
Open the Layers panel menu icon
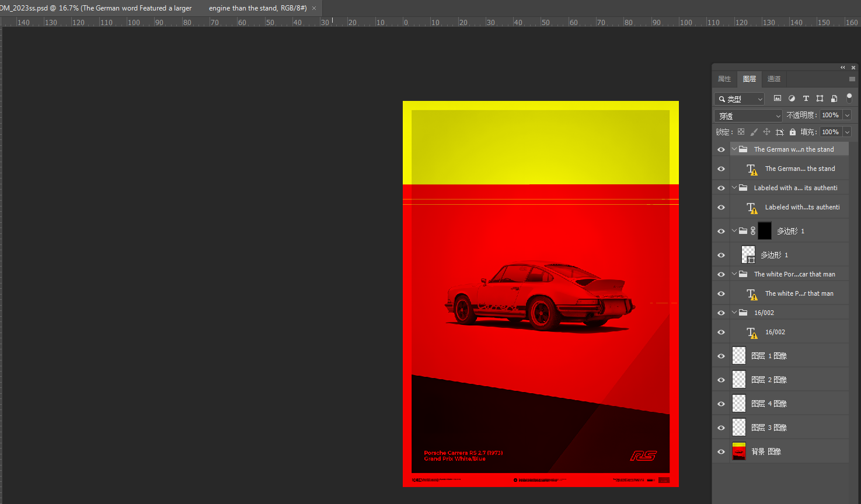(x=852, y=79)
